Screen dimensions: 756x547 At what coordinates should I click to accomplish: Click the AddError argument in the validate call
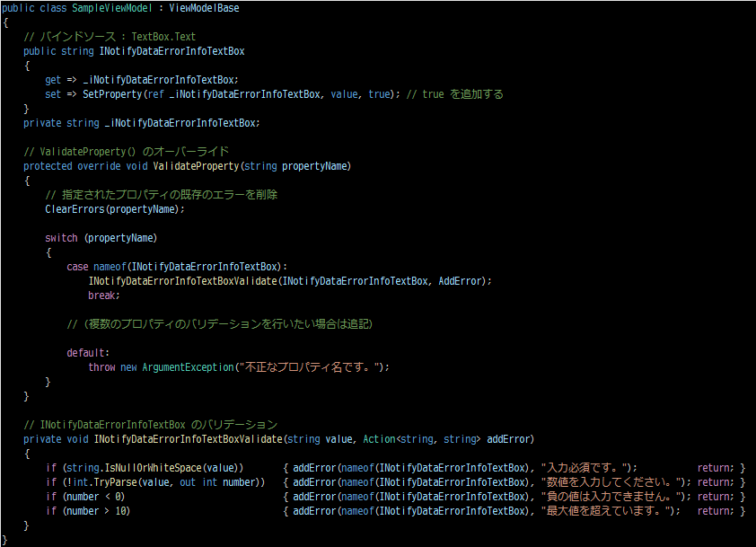460,281
